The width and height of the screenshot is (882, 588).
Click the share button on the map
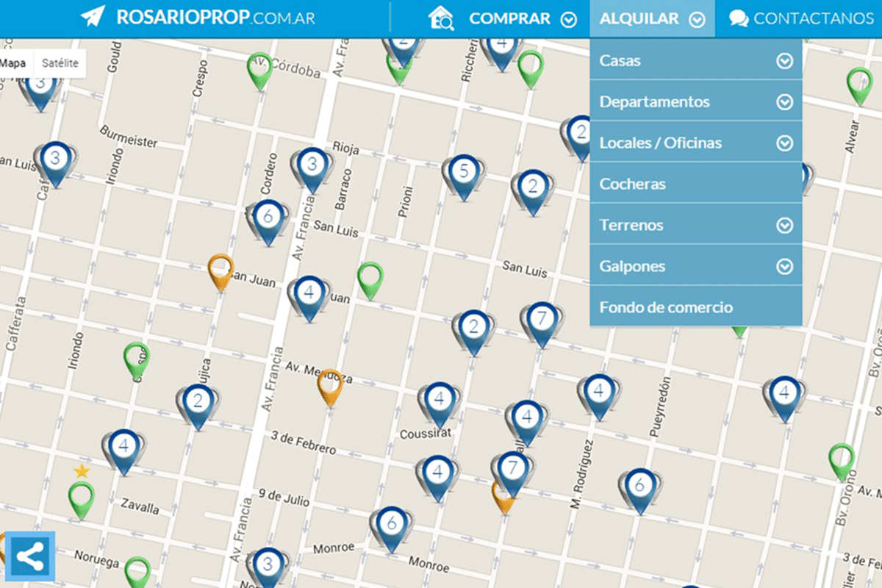point(30,556)
